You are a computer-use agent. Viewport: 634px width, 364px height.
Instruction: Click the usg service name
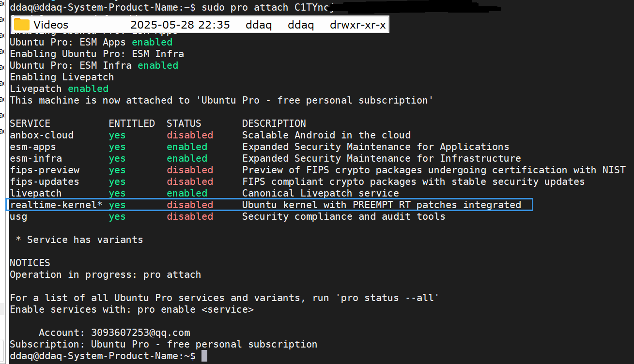point(18,216)
